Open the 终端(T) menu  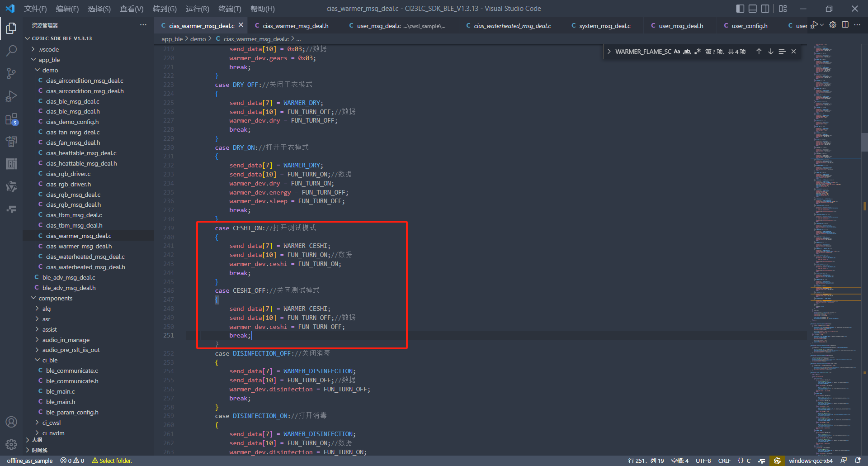(229, 9)
